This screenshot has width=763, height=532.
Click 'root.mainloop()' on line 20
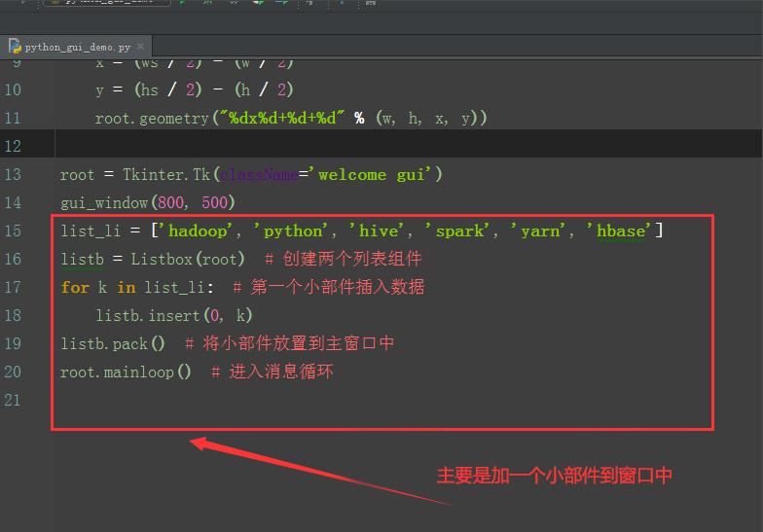(x=126, y=372)
